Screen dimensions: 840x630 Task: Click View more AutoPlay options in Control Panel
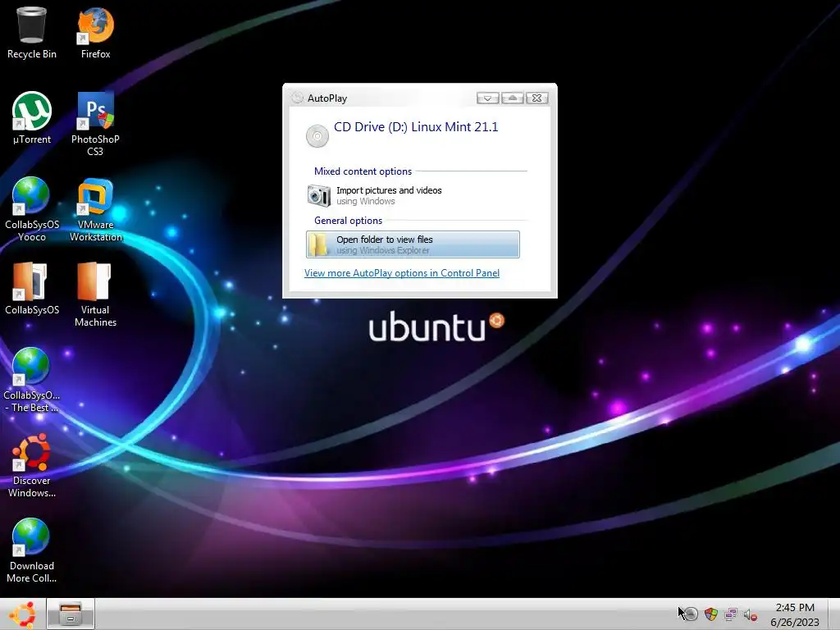(x=402, y=273)
